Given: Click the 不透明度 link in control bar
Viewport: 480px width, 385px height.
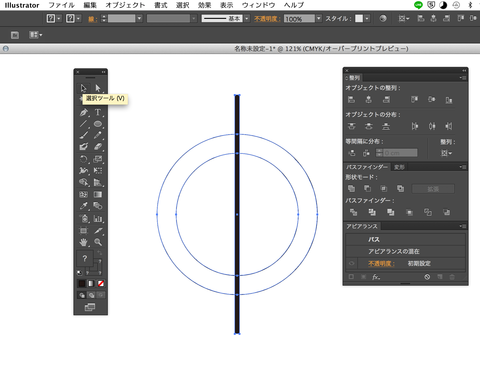Looking at the screenshot, I should click(267, 19).
